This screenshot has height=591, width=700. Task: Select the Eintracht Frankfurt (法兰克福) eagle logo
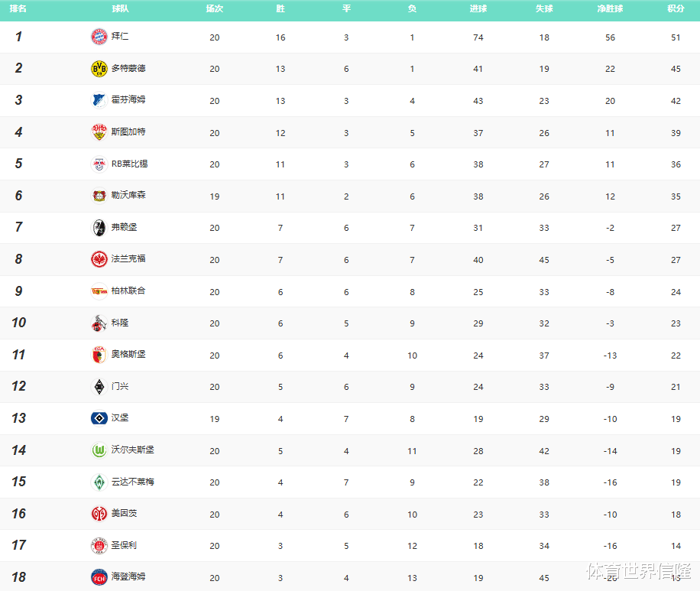pos(99,259)
